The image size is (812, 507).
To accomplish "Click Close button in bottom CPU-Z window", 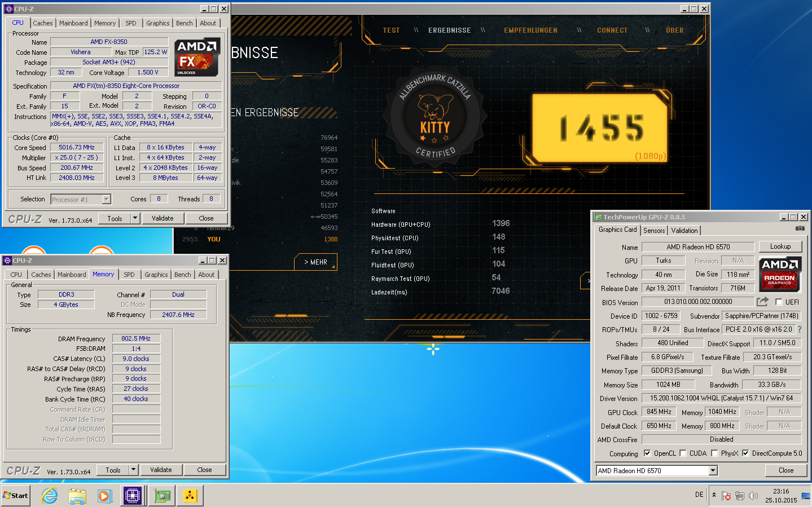I will pos(204,470).
